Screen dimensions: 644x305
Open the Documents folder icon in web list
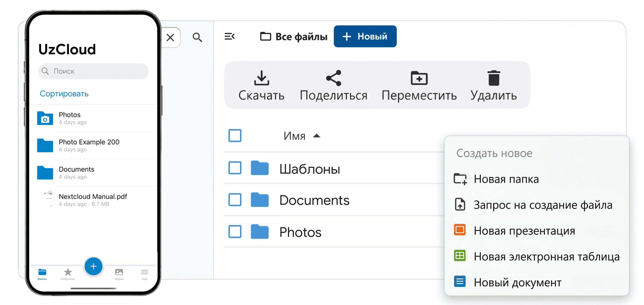click(260, 200)
